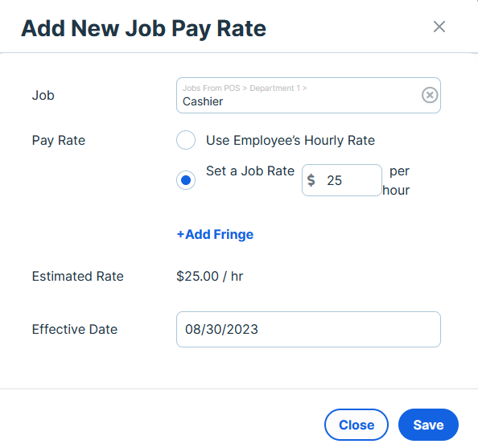Screen dimensions: 478x448
Task: Click the Effective Date label
Action: pos(75,329)
